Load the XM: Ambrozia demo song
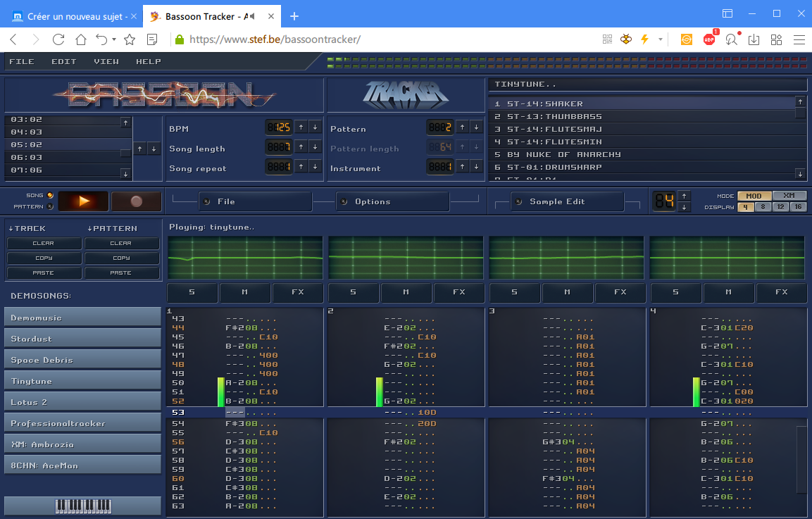Screen dimensions: 812x519 coord(83,444)
